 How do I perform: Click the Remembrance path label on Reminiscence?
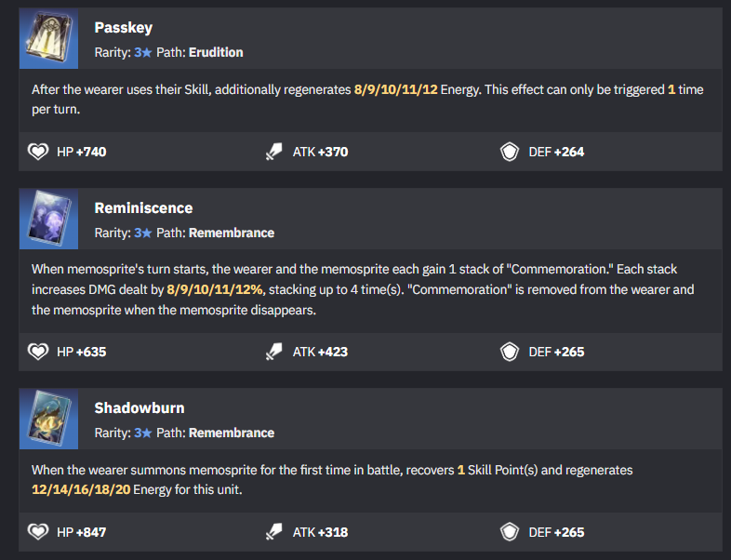tap(232, 233)
